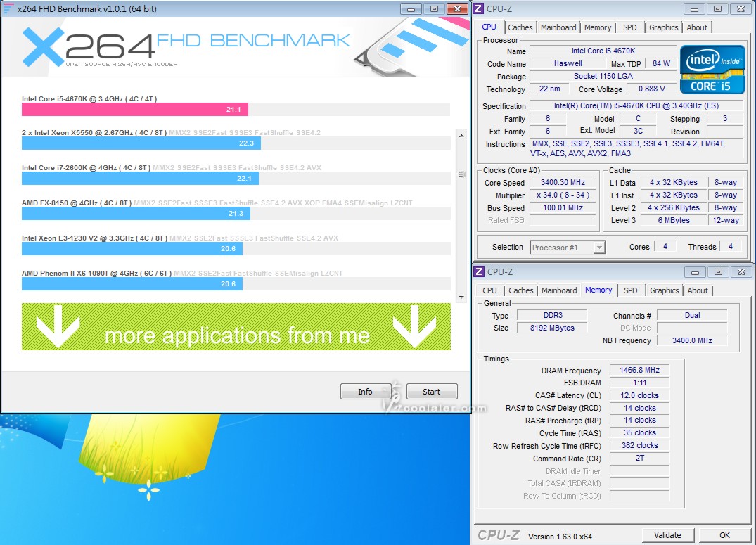756x545 pixels.
Task: Click the Core Voltage value 0.888 V
Action: coord(651,89)
